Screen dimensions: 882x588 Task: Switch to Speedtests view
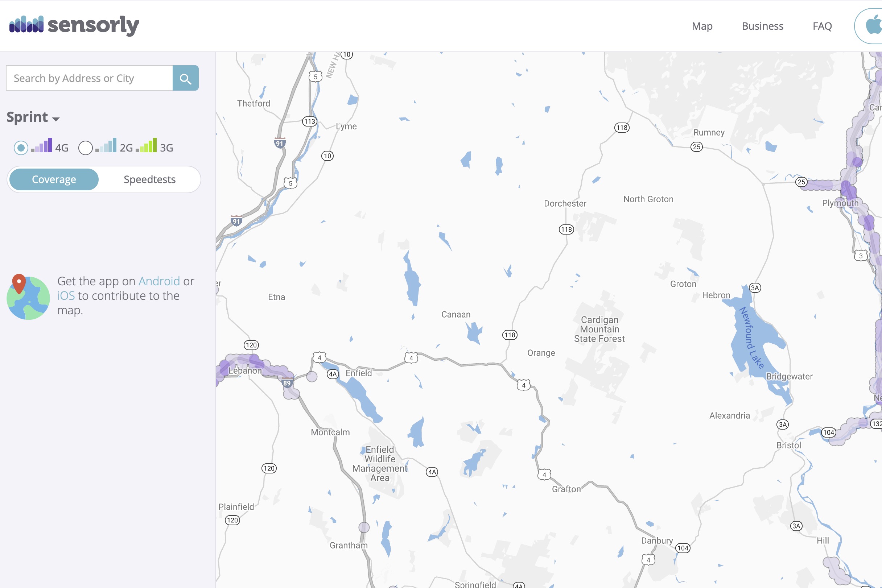pyautogui.click(x=149, y=179)
